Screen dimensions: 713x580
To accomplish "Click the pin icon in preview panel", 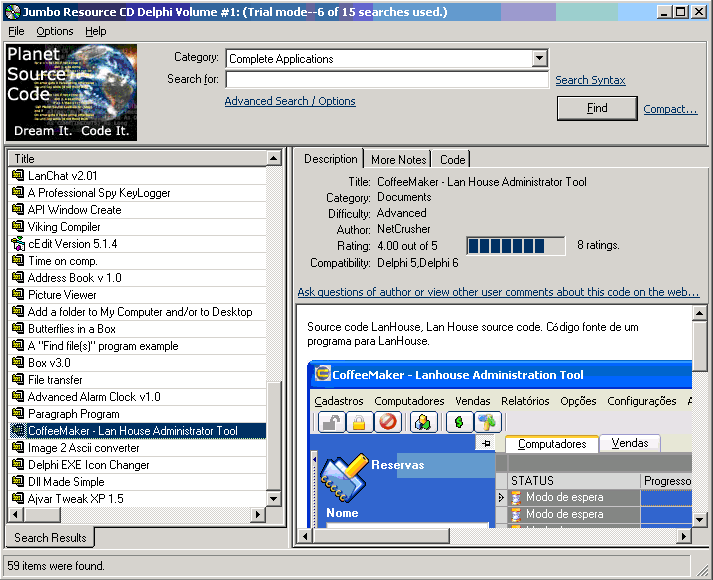I will 486,443.
